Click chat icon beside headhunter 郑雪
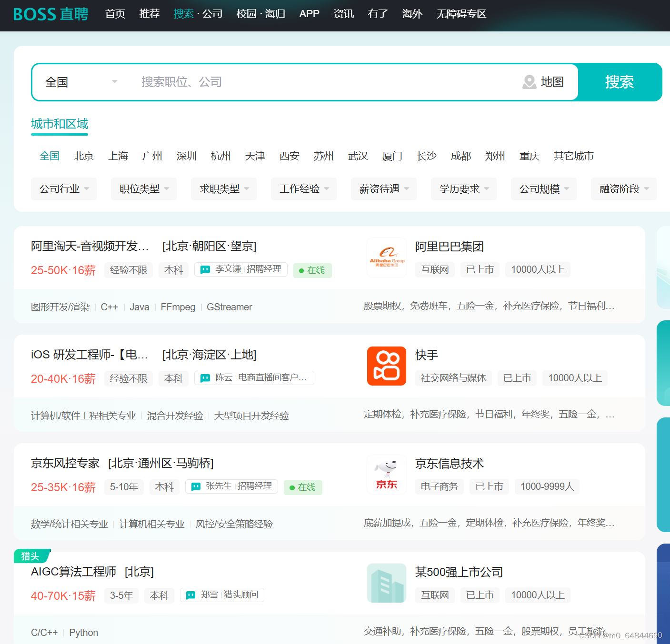The height and width of the screenshot is (644, 670). (191, 595)
